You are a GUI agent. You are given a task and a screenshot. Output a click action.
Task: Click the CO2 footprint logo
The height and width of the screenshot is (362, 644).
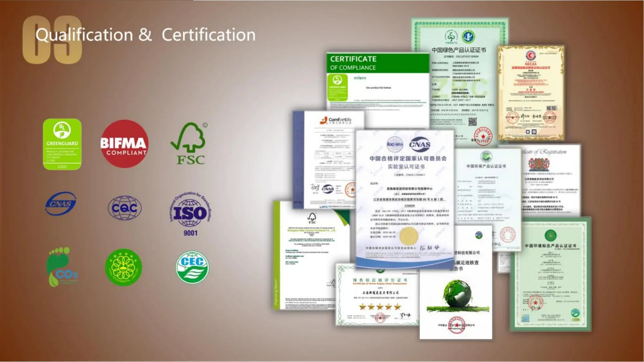[62, 267]
